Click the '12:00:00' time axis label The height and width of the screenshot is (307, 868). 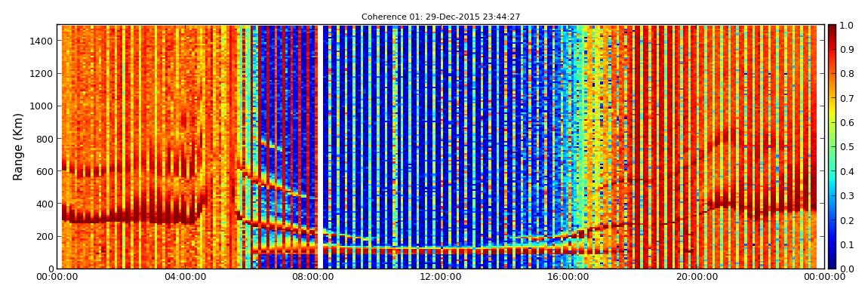pos(442,277)
